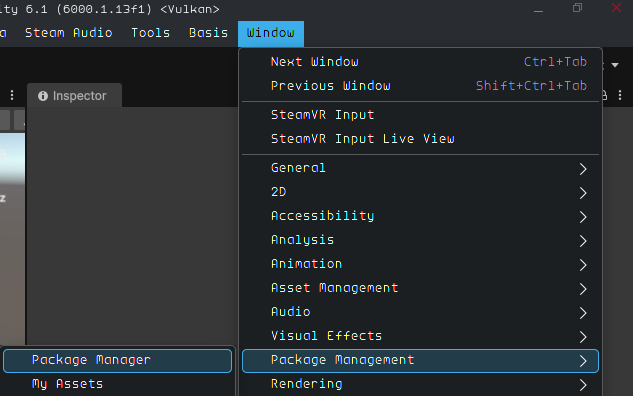
Task: Expand the 2D submenu chevron
Action: (583, 193)
